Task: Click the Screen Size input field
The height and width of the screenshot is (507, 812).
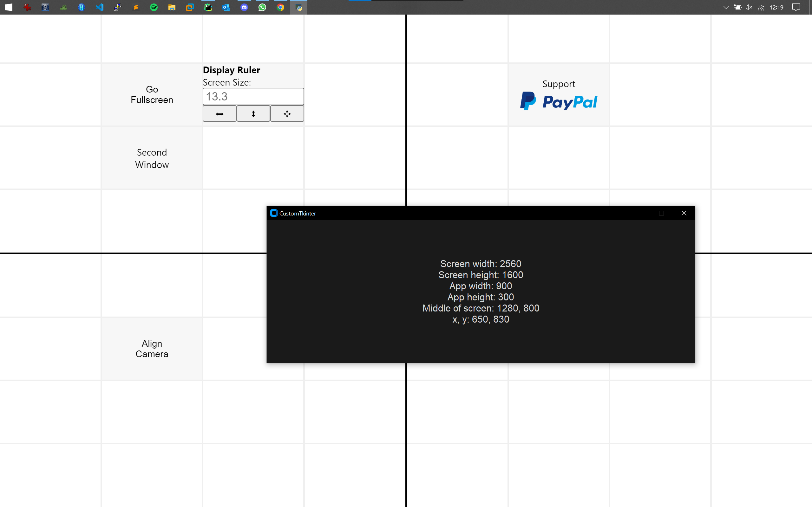Action: coord(253,97)
